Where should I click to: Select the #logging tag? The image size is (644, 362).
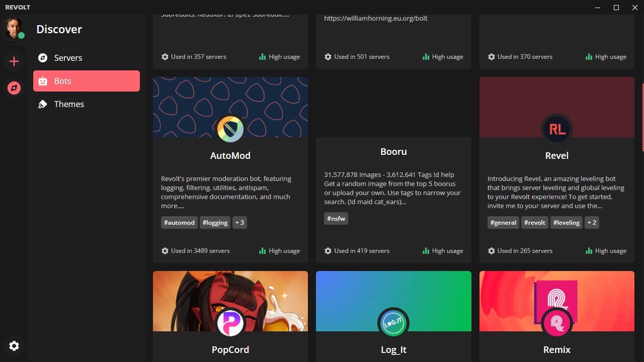click(215, 223)
